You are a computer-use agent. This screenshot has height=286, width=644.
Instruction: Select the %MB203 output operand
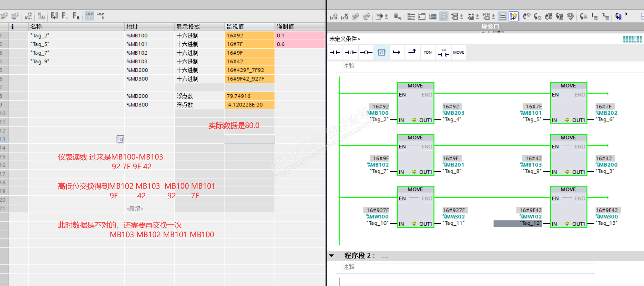pyautogui.click(x=453, y=113)
